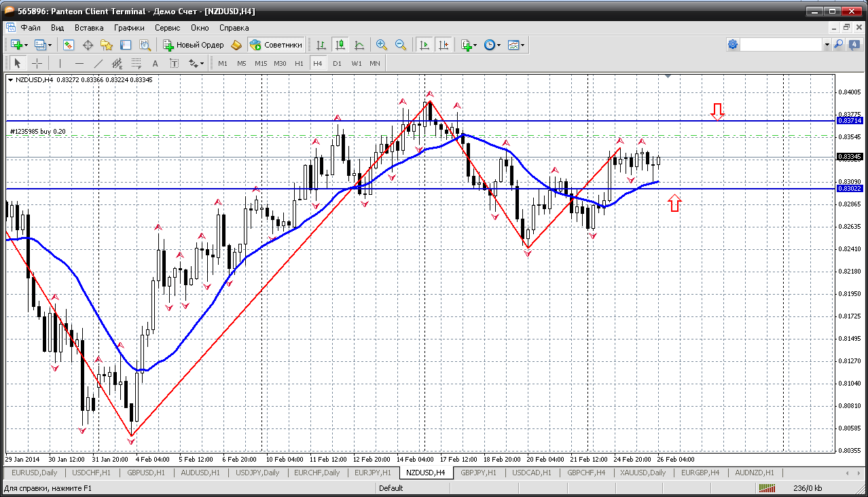The width and height of the screenshot is (868, 497).
Task: Zoom out of the chart
Action: [x=401, y=45]
